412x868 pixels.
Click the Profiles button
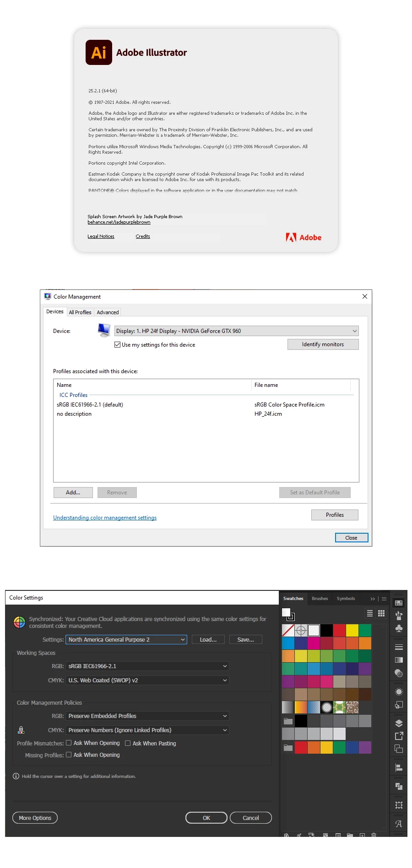[335, 515]
